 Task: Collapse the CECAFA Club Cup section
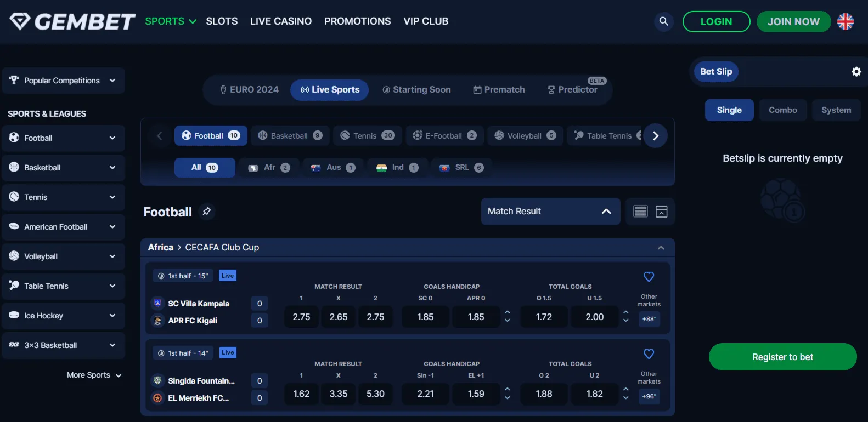click(661, 248)
